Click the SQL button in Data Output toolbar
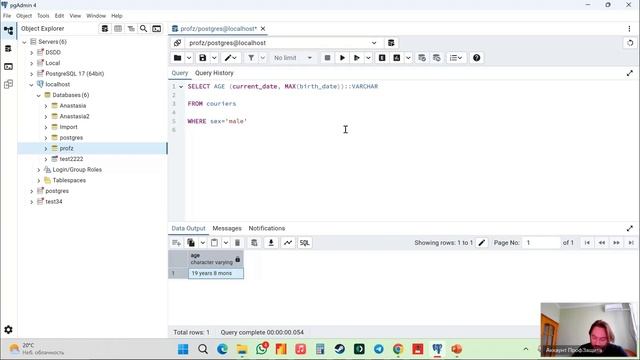The width and height of the screenshot is (640, 360). (304, 243)
